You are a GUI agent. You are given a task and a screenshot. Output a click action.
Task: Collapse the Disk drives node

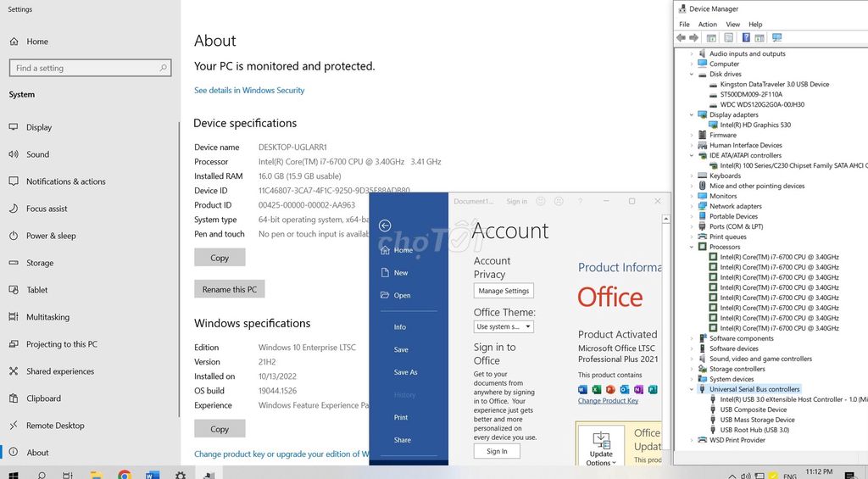click(692, 75)
